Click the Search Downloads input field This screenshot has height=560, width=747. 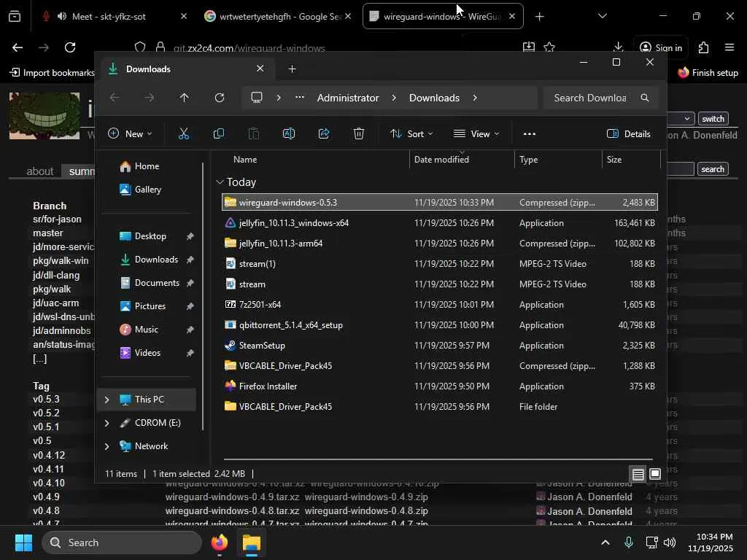pos(590,98)
